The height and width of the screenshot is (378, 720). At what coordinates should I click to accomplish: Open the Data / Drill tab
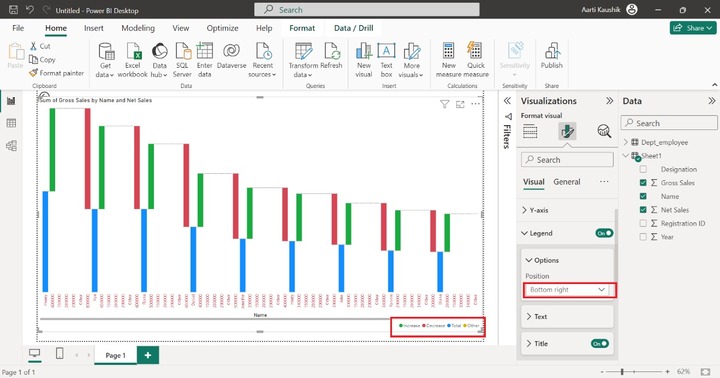coord(354,28)
